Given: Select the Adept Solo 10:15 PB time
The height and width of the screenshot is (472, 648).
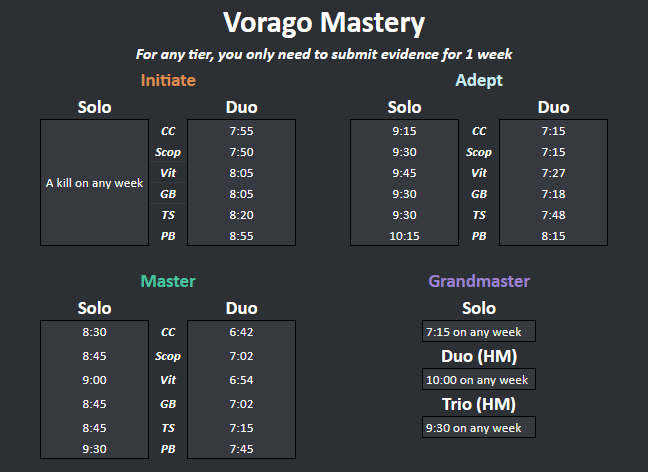Looking at the screenshot, I should (404, 236).
